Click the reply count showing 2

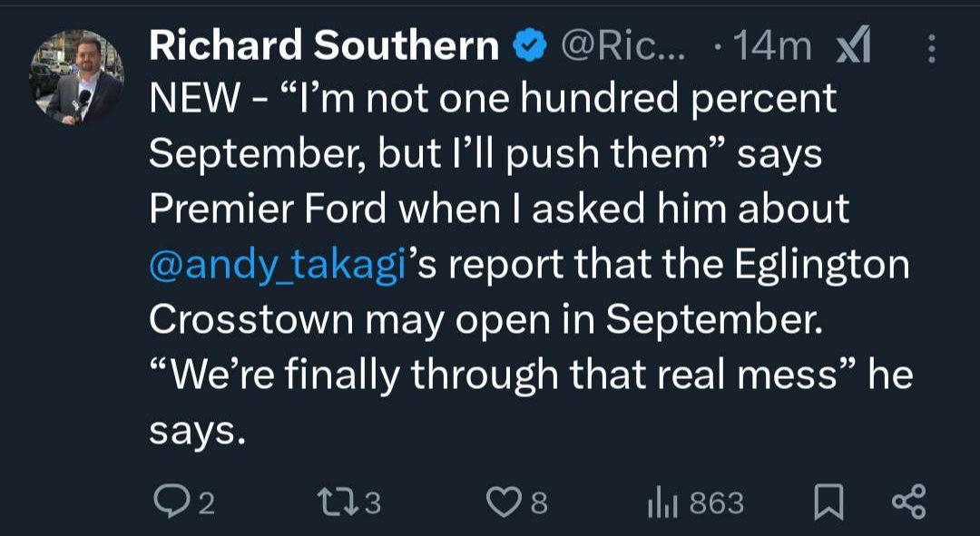pos(206,503)
